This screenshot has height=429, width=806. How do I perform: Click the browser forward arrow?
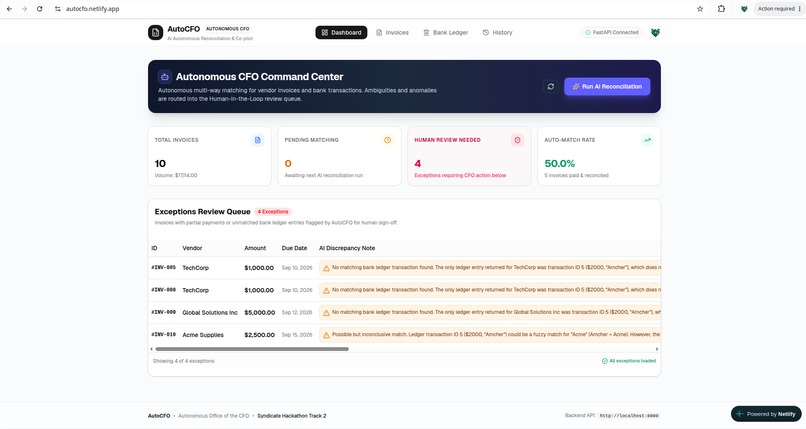[24, 9]
